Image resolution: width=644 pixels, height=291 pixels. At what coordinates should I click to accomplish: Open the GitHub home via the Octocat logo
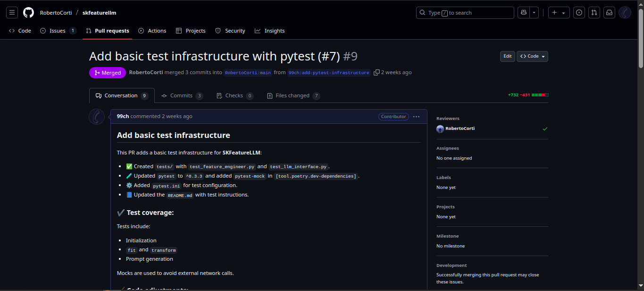(28, 12)
